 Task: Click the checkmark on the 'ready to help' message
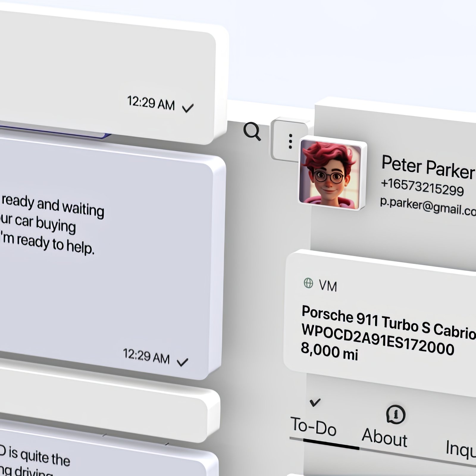(182, 362)
